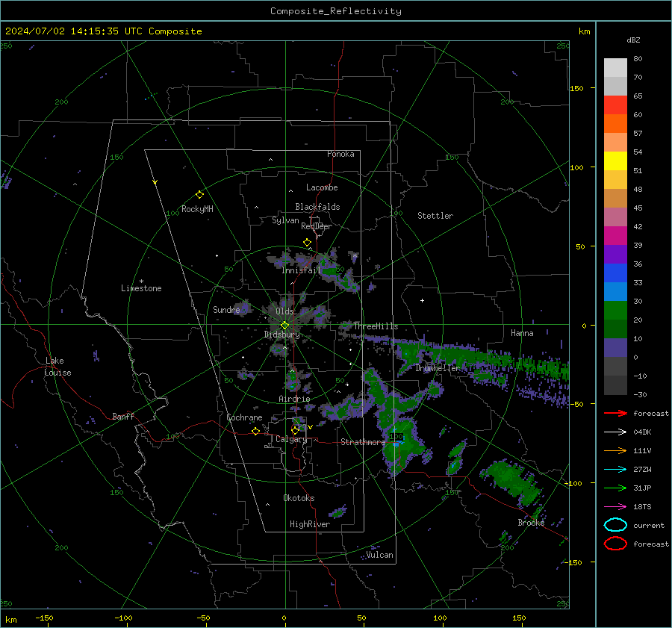The width and height of the screenshot is (672, 628).
Task: Click the Okotoks city label
Action: coord(299,498)
